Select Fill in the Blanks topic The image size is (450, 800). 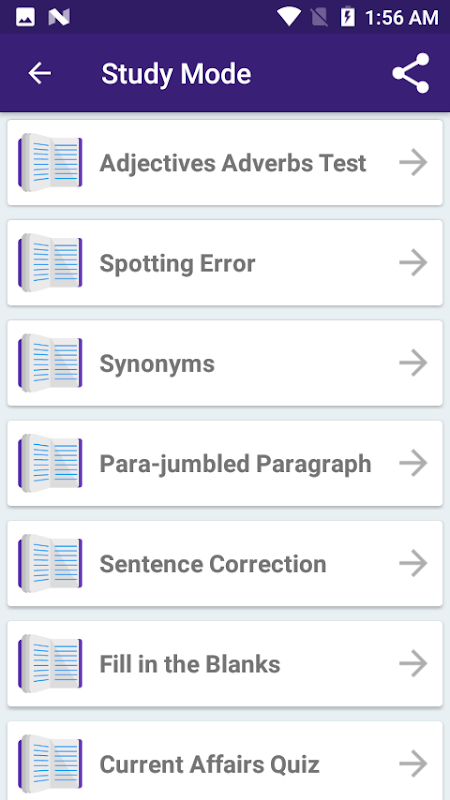pyautogui.click(x=190, y=664)
